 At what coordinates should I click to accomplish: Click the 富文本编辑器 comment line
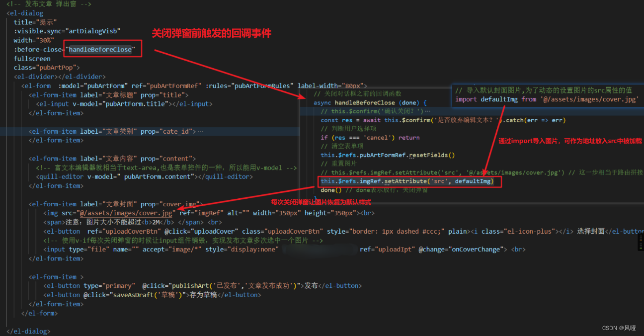pos(166,168)
